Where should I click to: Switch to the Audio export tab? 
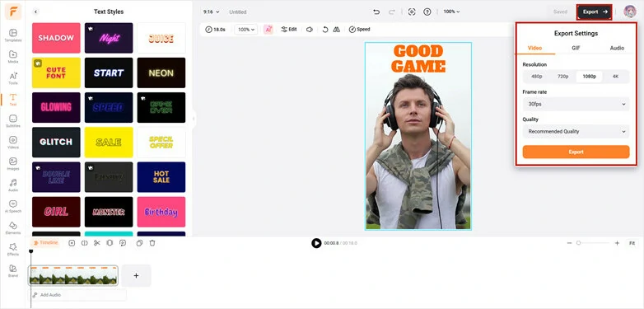(617, 48)
